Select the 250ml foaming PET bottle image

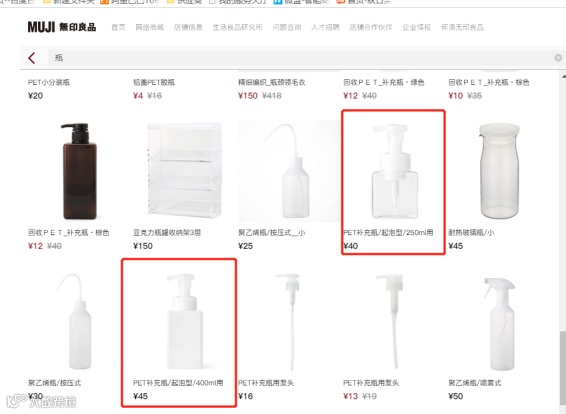[394, 171]
